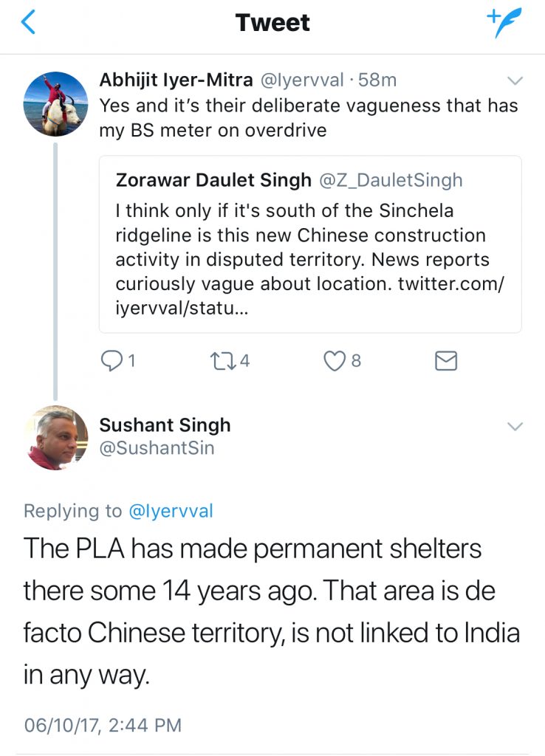Tap the 06/10/17, 2:44 PM timestamp
Screen dimensions: 545x756
point(103,725)
